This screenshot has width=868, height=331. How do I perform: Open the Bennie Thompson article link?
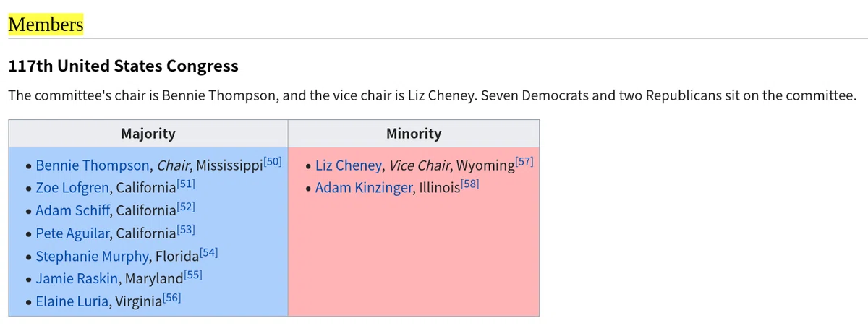coord(93,165)
